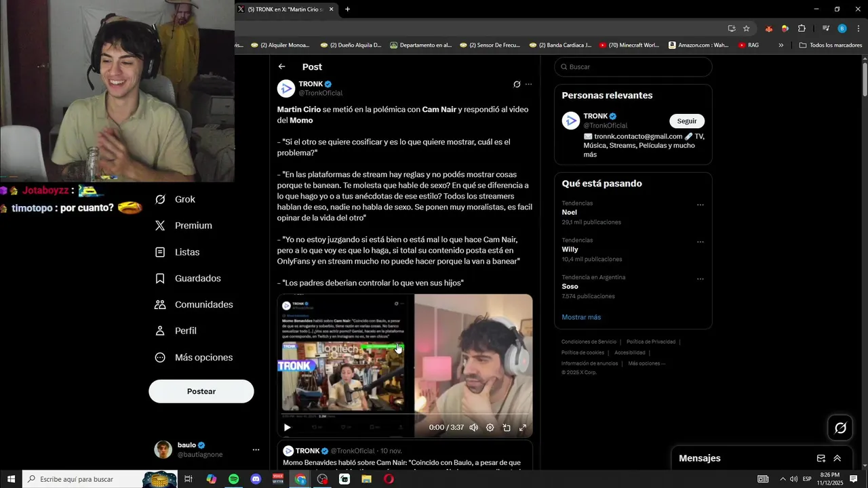This screenshot has height=488, width=868.
Task: Open TRONK in Personas relevantes
Action: pyautogui.click(x=595, y=116)
